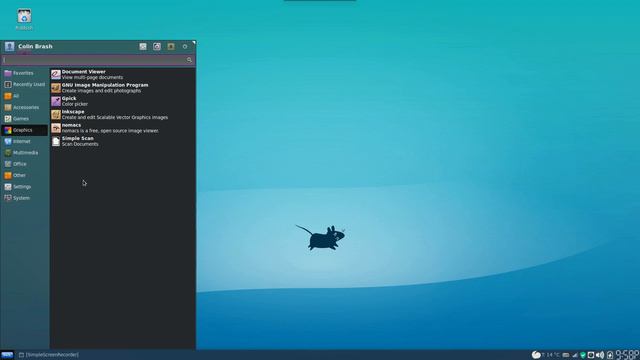Click the lock screen icon in menu header
The width and height of the screenshot is (640, 360).
click(x=157, y=47)
